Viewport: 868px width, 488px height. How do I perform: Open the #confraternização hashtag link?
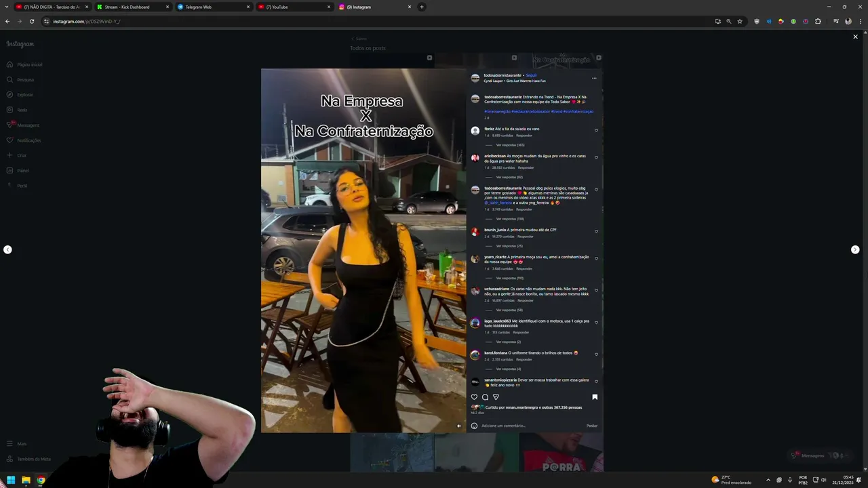[578, 111]
